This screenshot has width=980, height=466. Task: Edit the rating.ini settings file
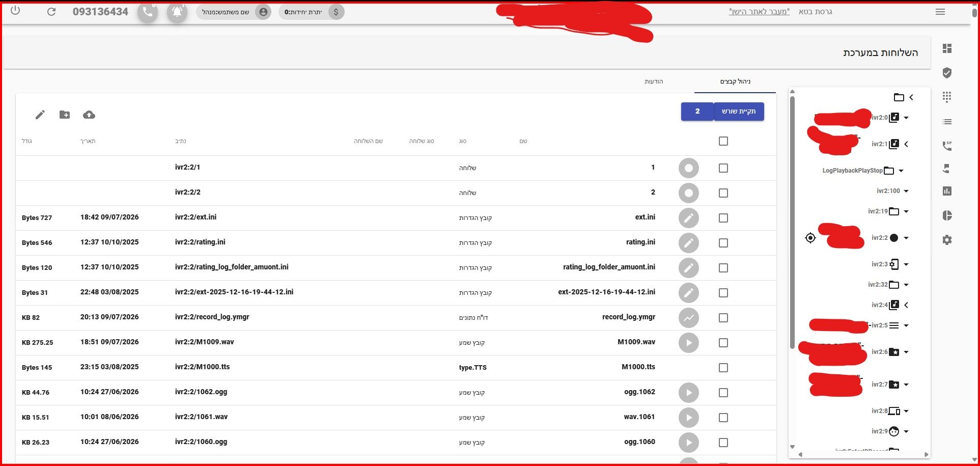pyautogui.click(x=688, y=243)
